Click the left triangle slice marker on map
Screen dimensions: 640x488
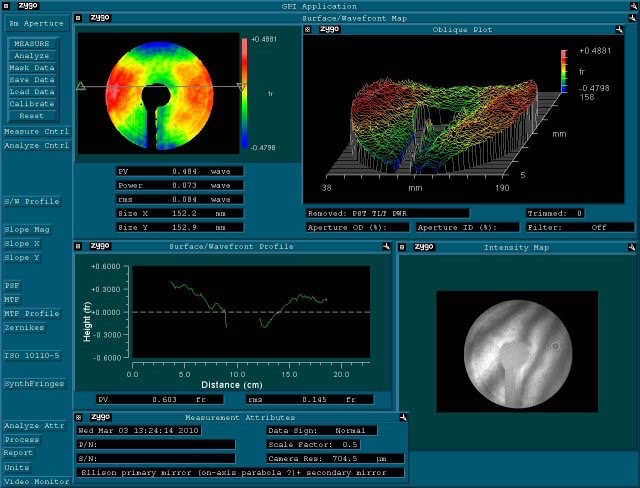[81, 87]
